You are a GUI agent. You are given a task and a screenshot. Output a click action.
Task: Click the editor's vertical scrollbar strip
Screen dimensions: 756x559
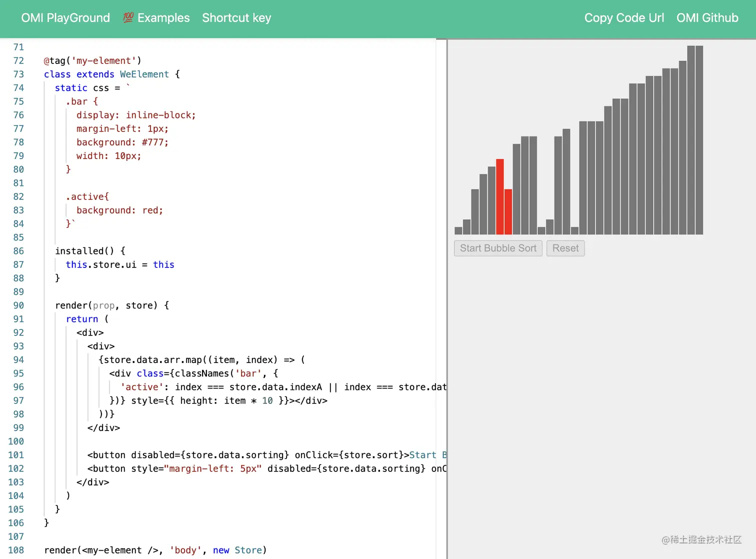[441, 299]
